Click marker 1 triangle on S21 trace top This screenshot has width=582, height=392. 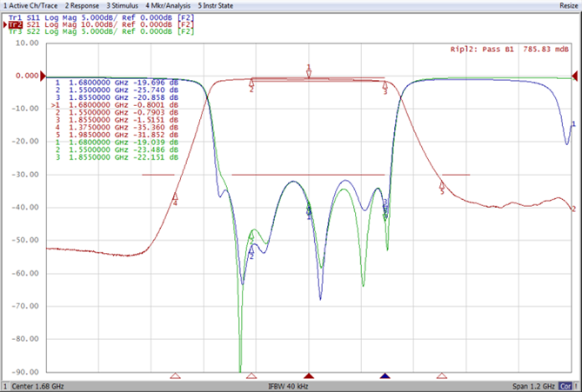309,74
